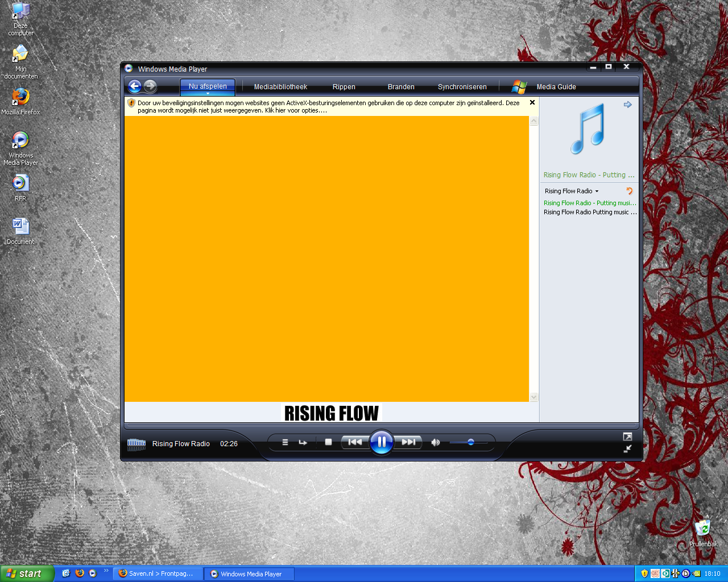Screen dimensions: 728x582
Task: Click the black and yellow connector tray icon
Action: (676, 573)
